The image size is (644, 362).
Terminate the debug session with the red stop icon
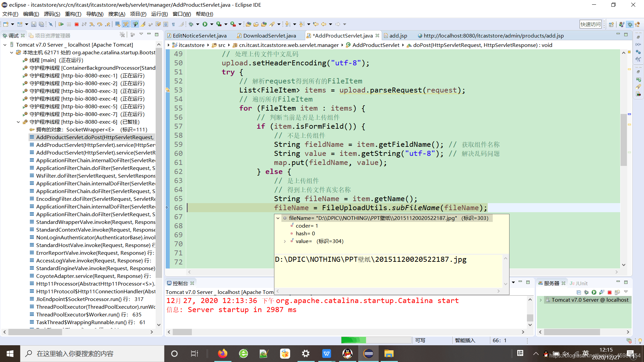point(76,24)
